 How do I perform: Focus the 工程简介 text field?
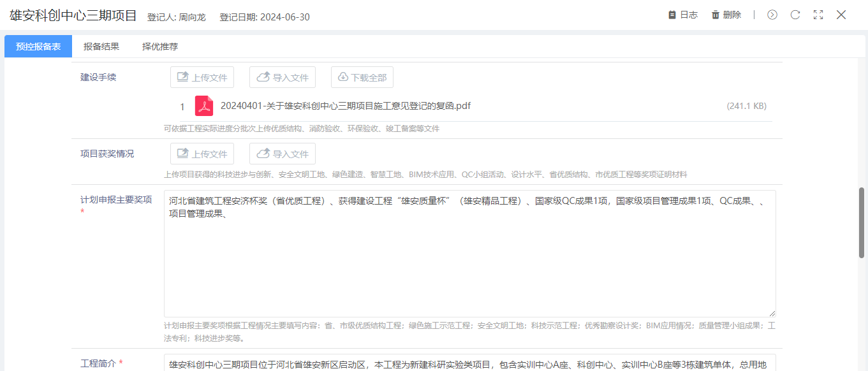(x=469, y=363)
